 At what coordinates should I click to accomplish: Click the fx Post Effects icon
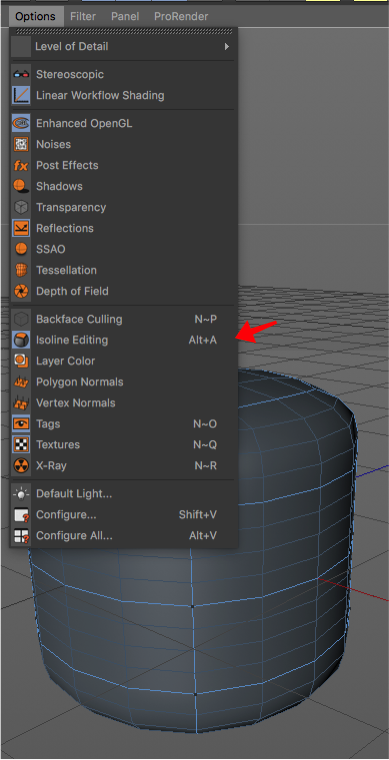click(x=21, y=165)
